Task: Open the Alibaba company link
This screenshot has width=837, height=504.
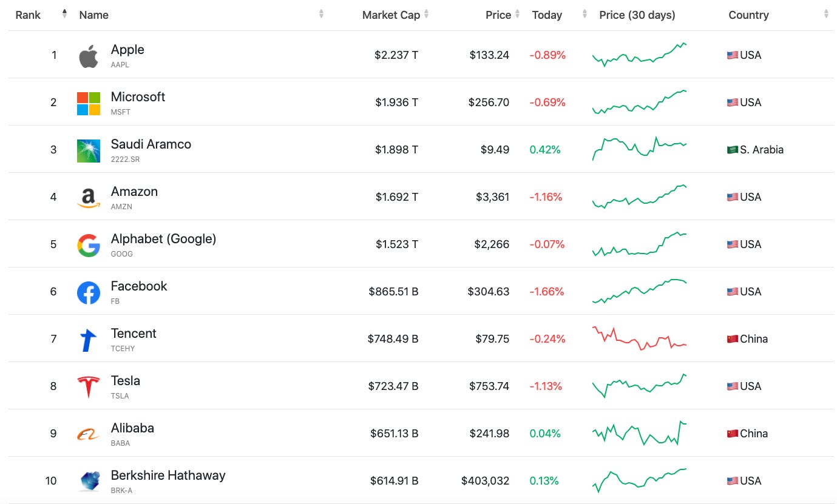Action: point(132,428)
